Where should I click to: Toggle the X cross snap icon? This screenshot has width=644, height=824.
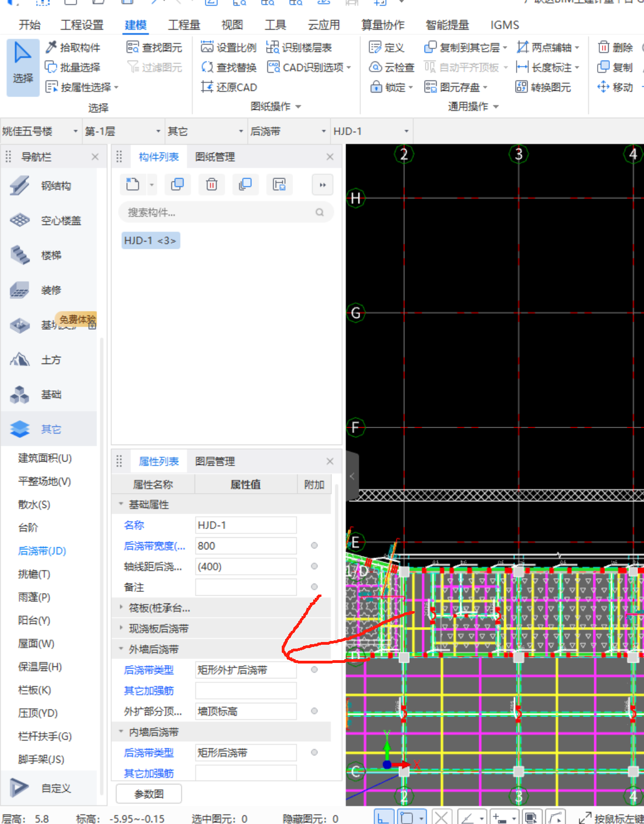(441, 818)
